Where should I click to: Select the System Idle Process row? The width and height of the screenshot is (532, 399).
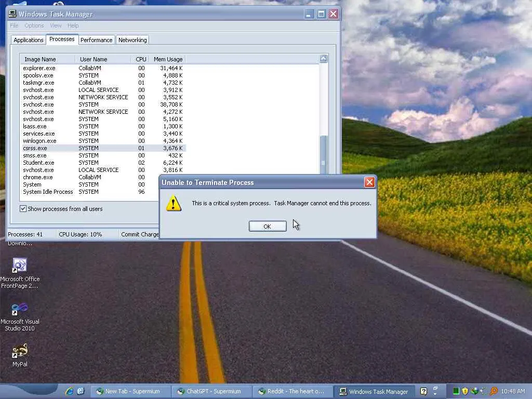[90, 192]
